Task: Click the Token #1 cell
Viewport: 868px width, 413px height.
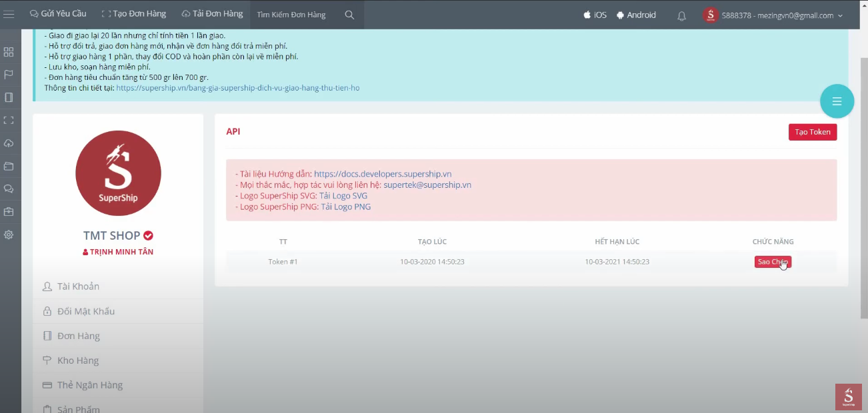Action: (x=283, y=262)
